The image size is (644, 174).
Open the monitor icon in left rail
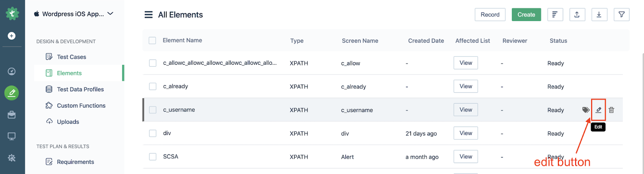coord(12,136)
